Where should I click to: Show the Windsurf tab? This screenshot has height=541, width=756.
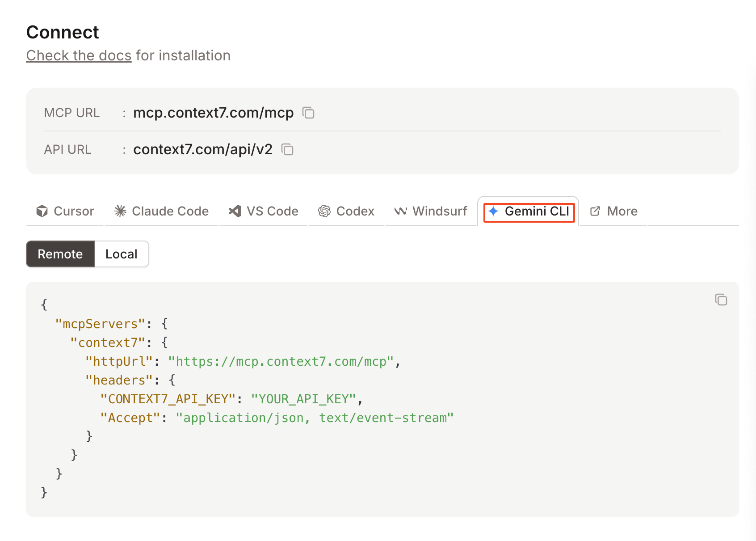(x=431, y=211)
